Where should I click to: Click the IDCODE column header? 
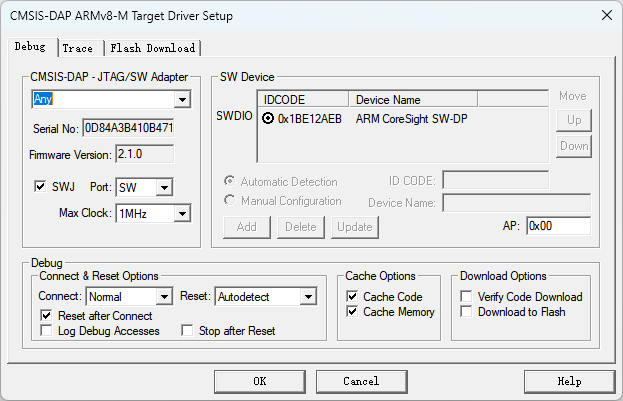[303, 99]
